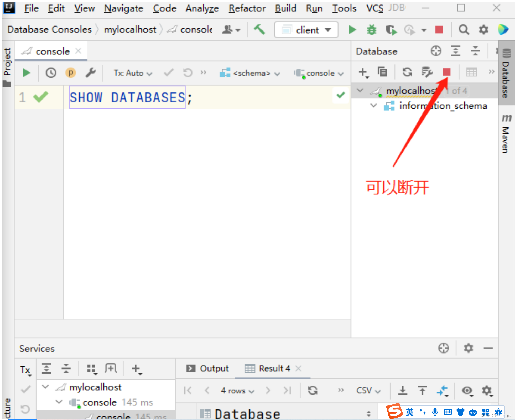This screenshot has height=420, width=515.
Task: Run client with coverage shield icon
Action: click(391, 30)
